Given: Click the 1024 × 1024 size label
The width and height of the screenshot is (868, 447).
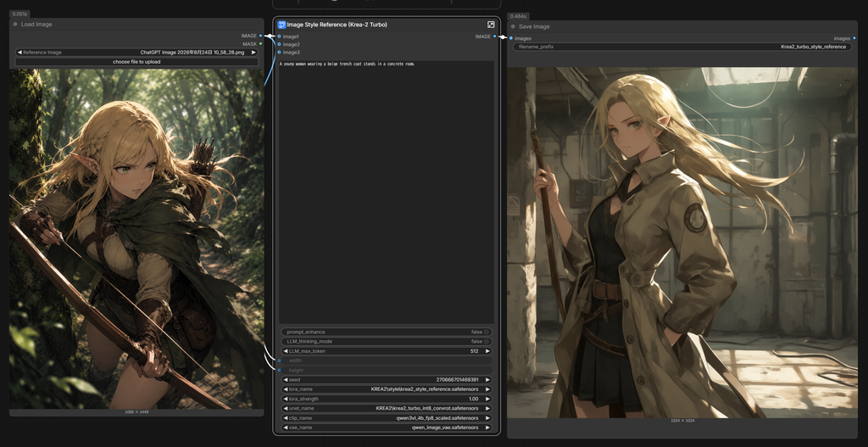Looking at the screenshot, I should click(682, 421).
